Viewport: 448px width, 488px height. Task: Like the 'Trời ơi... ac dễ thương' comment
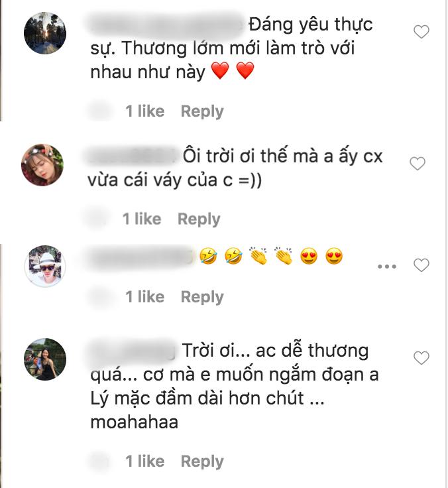(x=421, y=357)
